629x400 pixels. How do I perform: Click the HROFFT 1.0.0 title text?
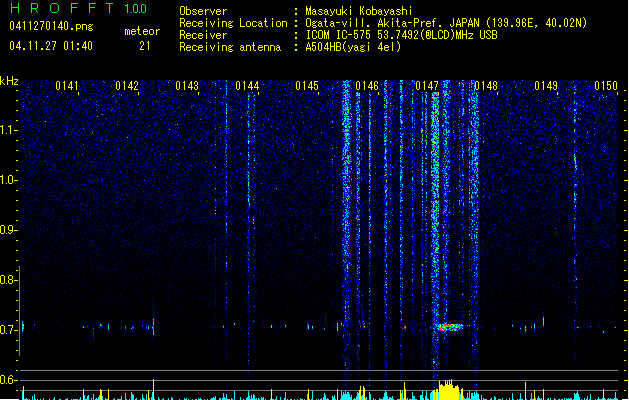click(x=79, y=8)
